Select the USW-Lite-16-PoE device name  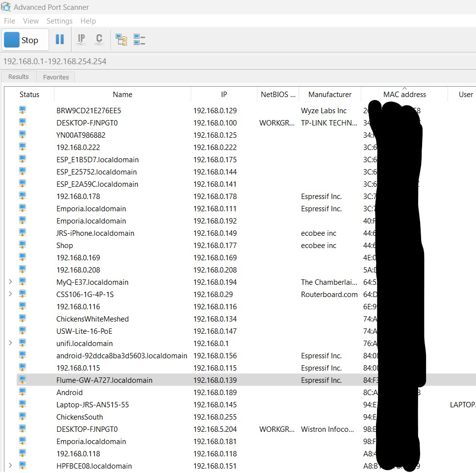pos(84,331)
